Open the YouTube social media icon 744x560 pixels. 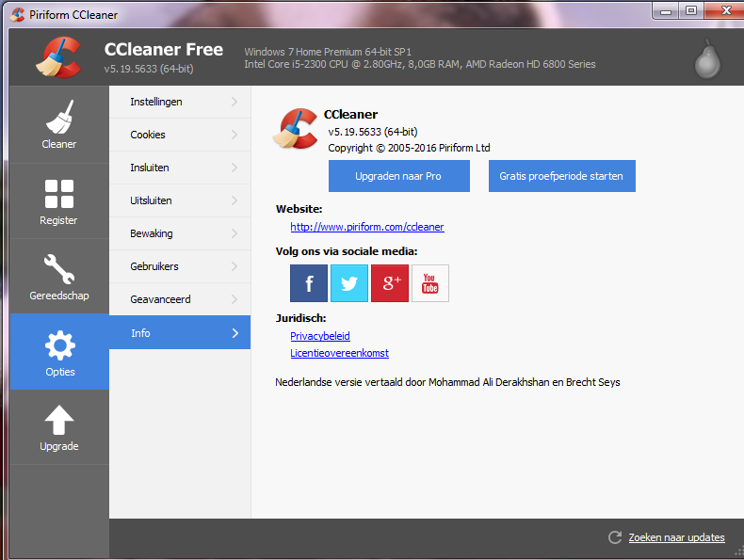pyautogui.click(x=430, y=283)
